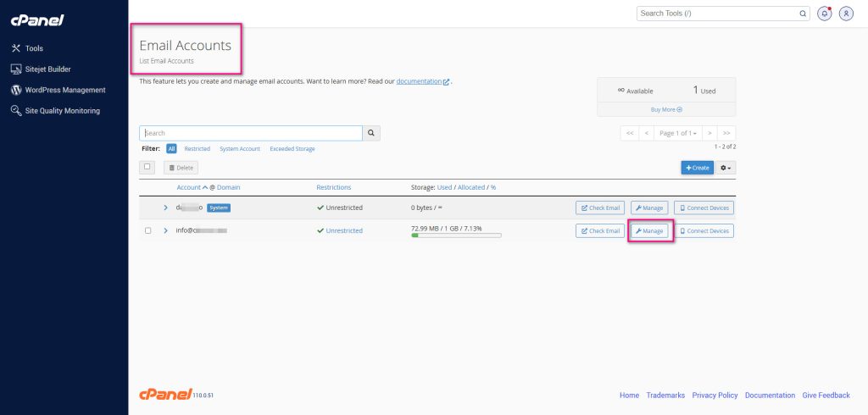Click the email search magnifier button
The height and width of the screenshot is (415, 868).
click(371, 133)
